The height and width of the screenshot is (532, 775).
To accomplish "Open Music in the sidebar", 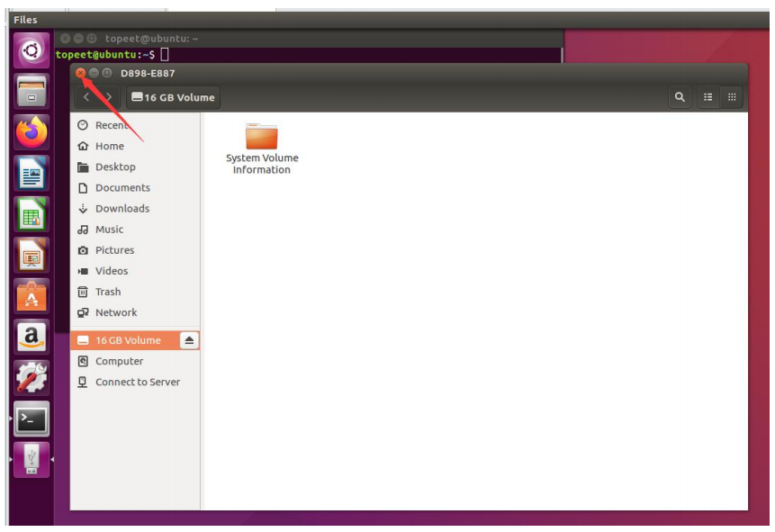I will coord(135,229).
